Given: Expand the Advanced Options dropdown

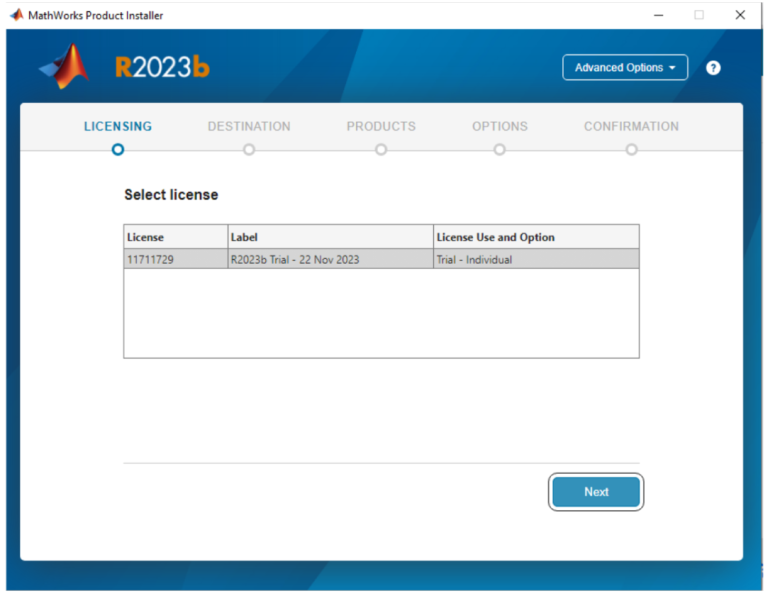Looking at the screenshot, I should [x=625, y=68].
